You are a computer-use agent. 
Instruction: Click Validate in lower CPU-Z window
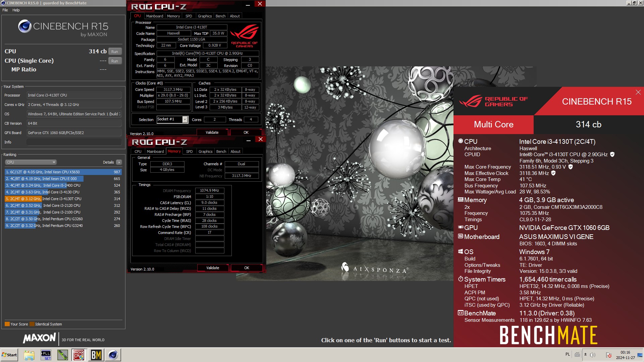coord(213,268)
